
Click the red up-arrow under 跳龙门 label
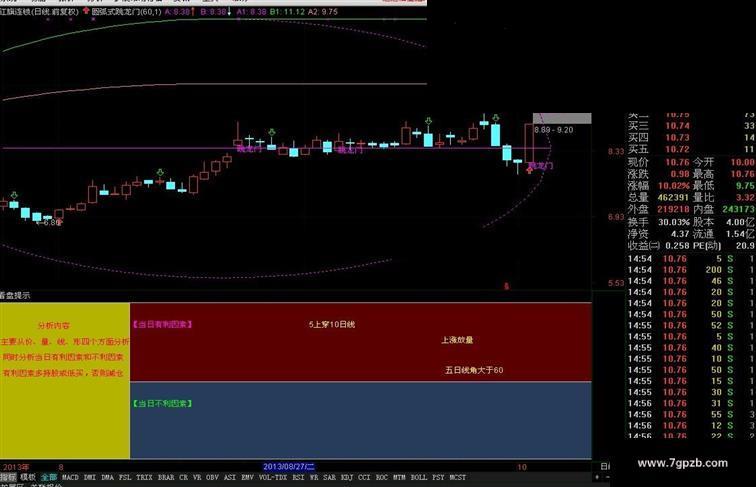pyautogui.click(x=529, y=170)
